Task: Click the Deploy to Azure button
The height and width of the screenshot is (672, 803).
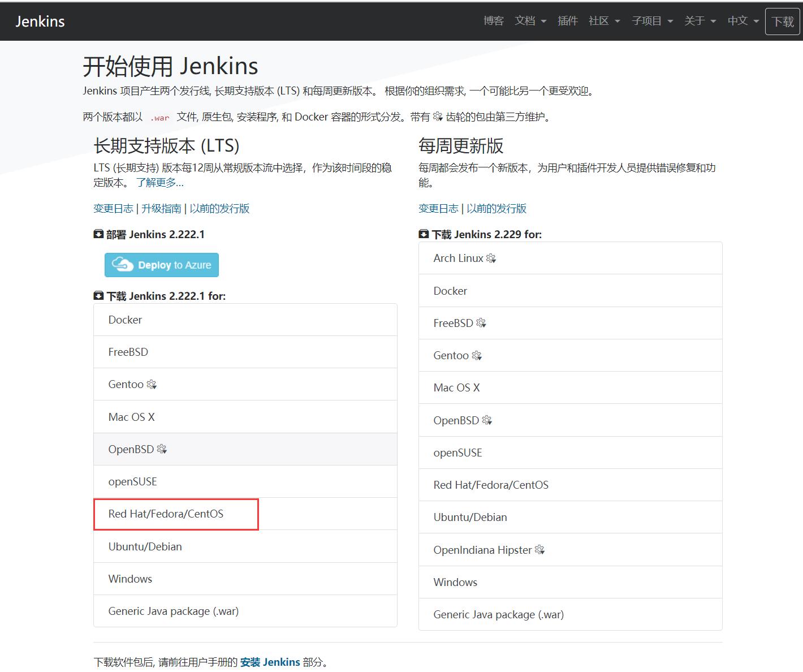Action: [x=162, y=265]
